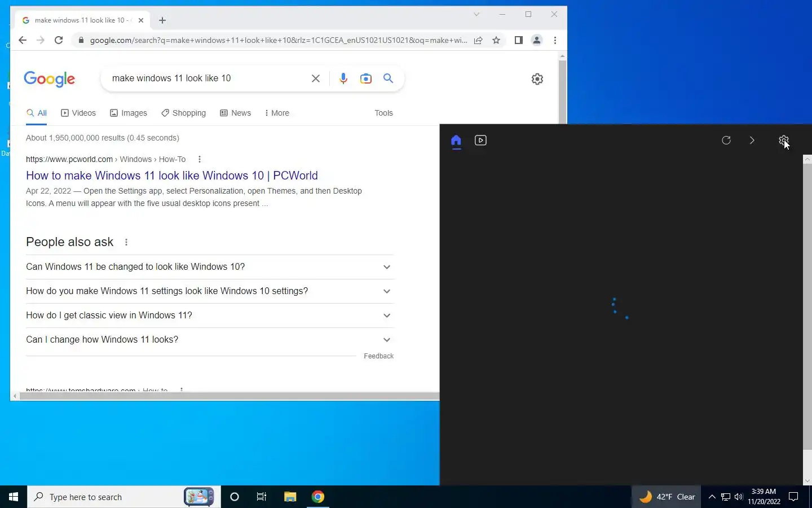The image size is (812, 508).
Task: Toggle Chrome side panel icon
Action: (x=519, y=40)
